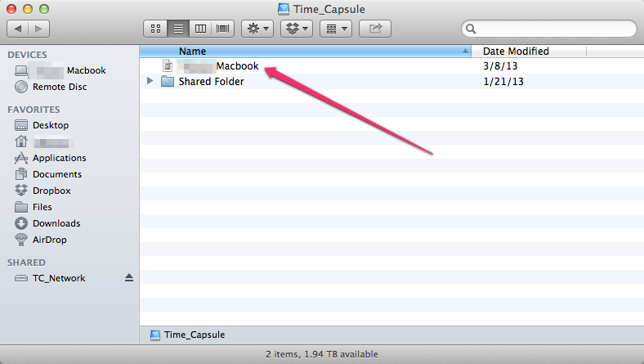Screen dimensions: 644x364
Task: Zoom the window with green button
Action: click(x=44, y=9)
